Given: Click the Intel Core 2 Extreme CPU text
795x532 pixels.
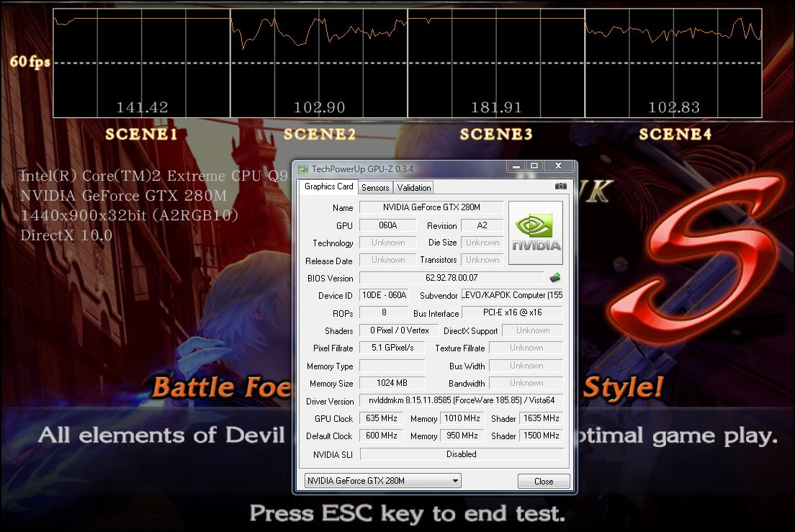Looking at the screenshot, I should point(154,176).
